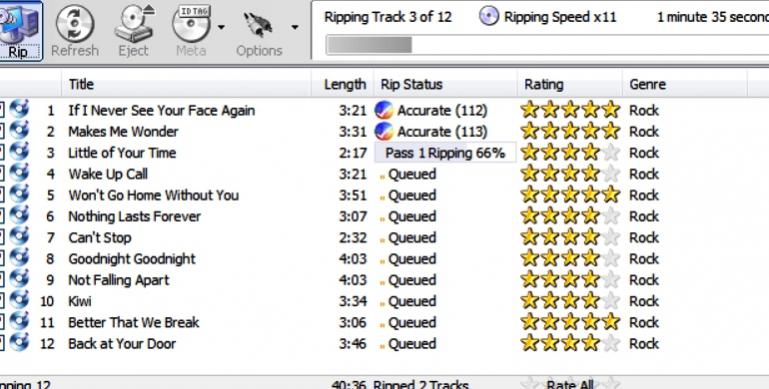769x389 pixels.
Task: Click the Pass 1 Ripping 66% progress
Action: click(445, 153)
